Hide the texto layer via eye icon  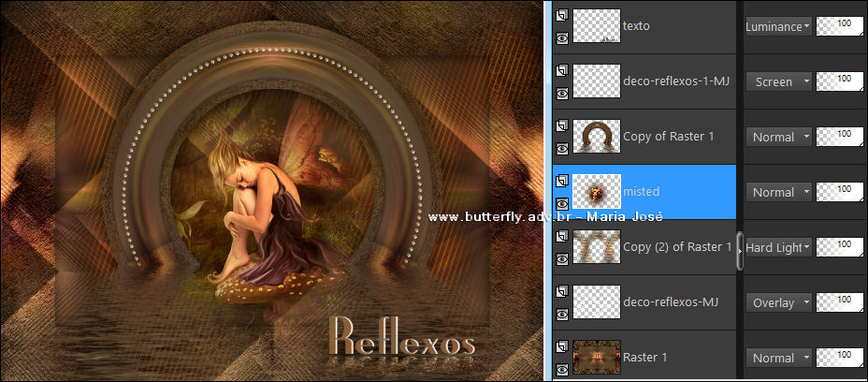562,37
